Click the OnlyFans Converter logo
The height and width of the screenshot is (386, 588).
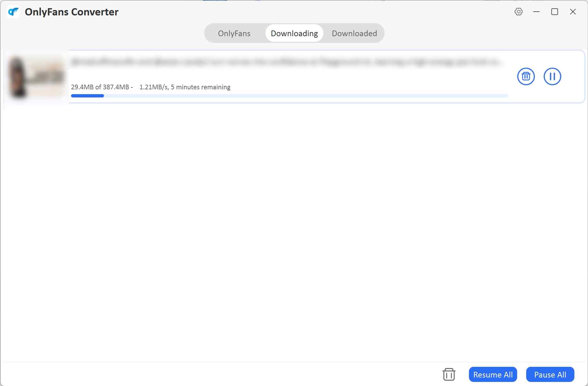tap(13, 12)
